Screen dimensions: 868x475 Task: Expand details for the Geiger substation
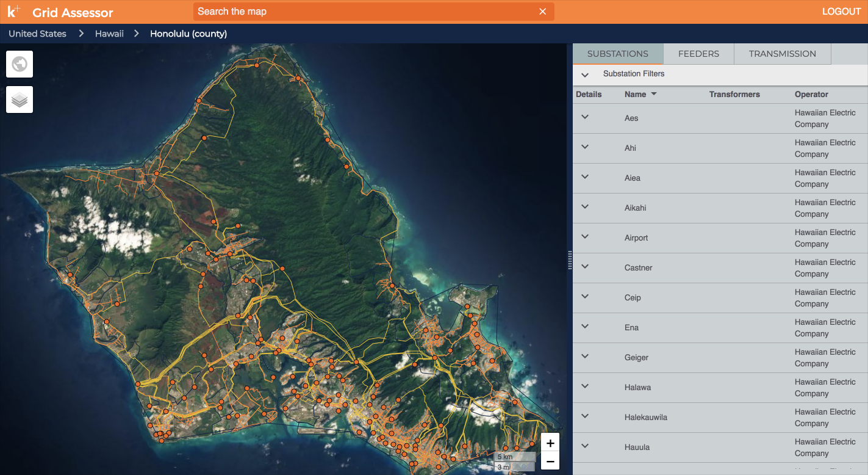tap(585, 357)
